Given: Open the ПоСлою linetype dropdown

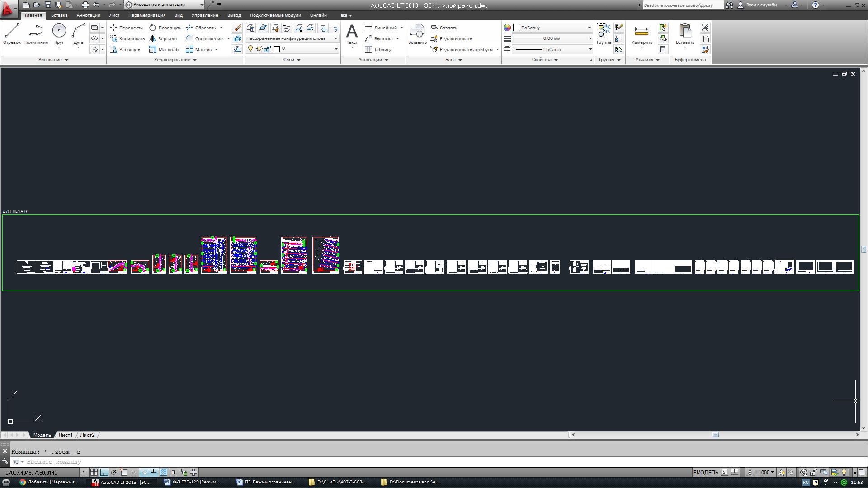Looking at the screenshot, I should point(552,49).
